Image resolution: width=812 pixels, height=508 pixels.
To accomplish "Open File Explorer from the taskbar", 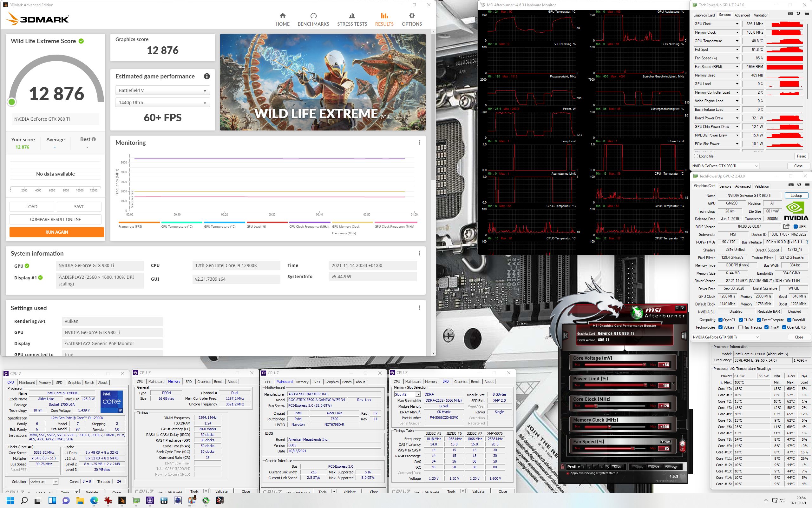I will pos(80,500).
